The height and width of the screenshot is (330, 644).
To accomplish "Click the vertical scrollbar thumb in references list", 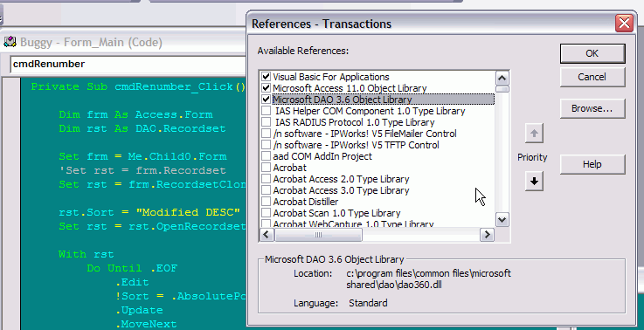I will point(502,89).
